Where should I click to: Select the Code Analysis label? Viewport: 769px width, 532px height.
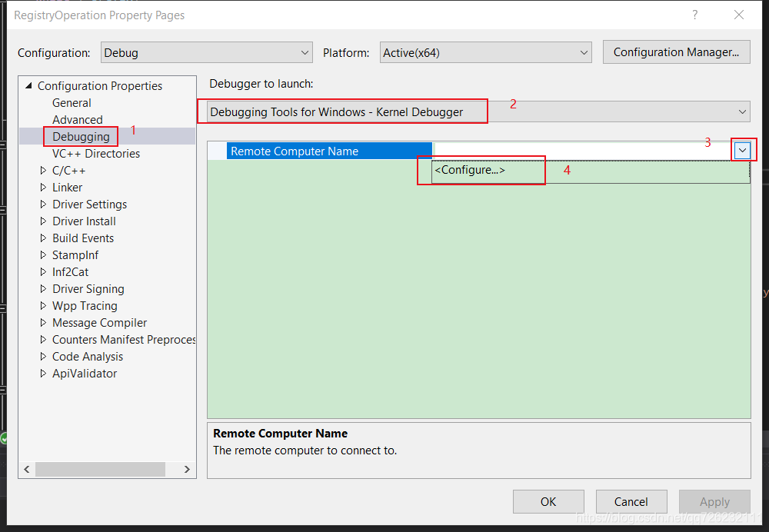coord(88,357)
